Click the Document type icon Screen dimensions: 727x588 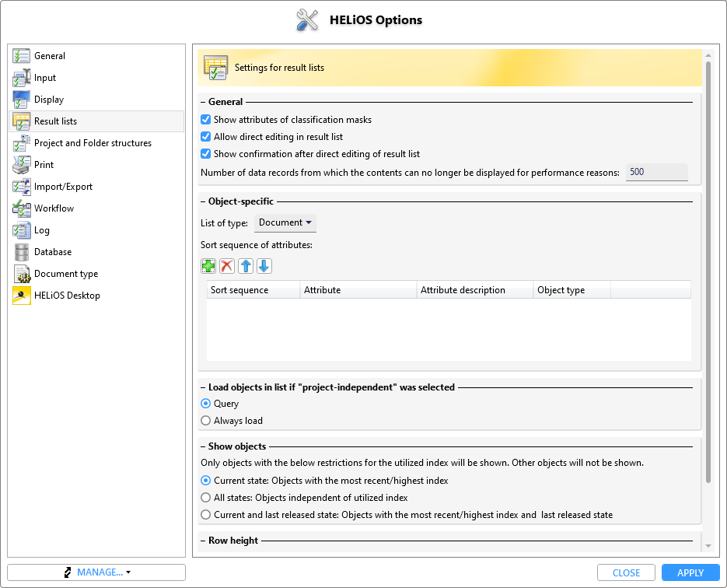[x=21, y=274]
